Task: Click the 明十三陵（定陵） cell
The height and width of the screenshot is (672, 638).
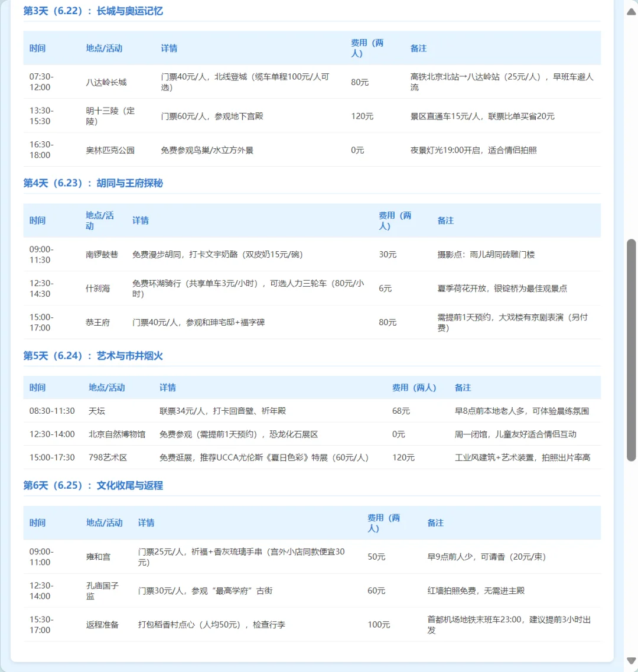Action: pos(110,116)
